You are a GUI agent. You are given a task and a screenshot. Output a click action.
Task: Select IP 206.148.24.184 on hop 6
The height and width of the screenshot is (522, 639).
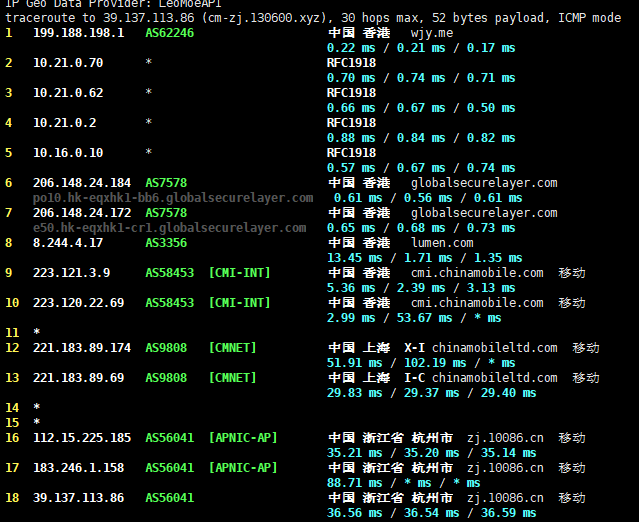click(82, 183)
